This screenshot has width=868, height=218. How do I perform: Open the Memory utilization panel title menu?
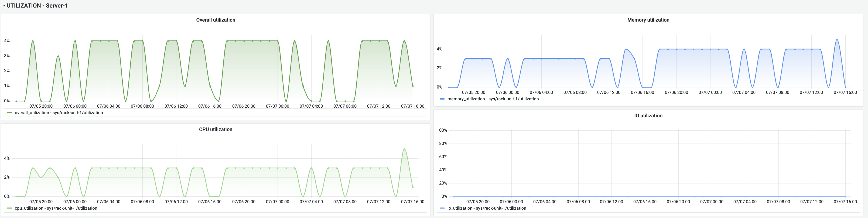(x=648, y=20)
